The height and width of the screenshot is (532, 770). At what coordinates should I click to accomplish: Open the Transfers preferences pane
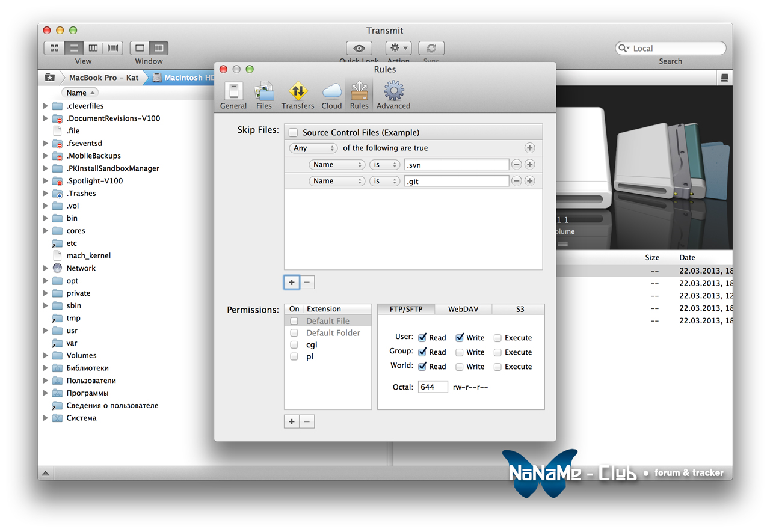tap(298, 96)
